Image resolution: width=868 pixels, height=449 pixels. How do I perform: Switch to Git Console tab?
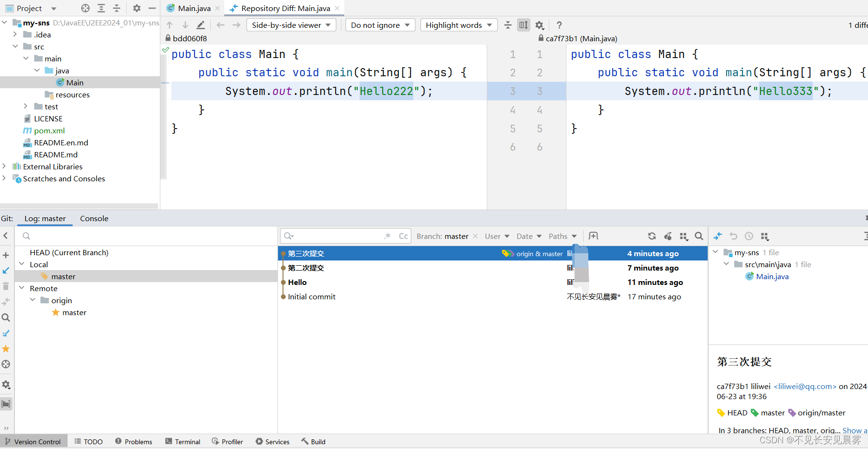coord(94,218)
